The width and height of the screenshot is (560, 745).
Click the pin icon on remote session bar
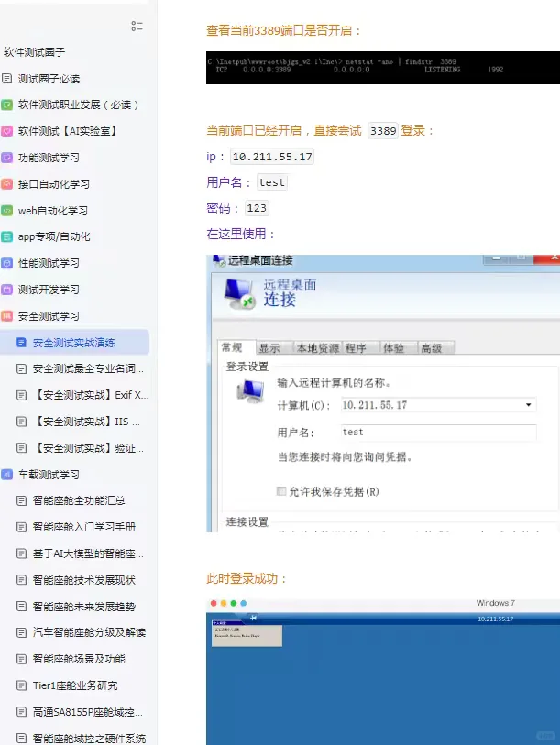pyautogui.click(x=253, y=618)
